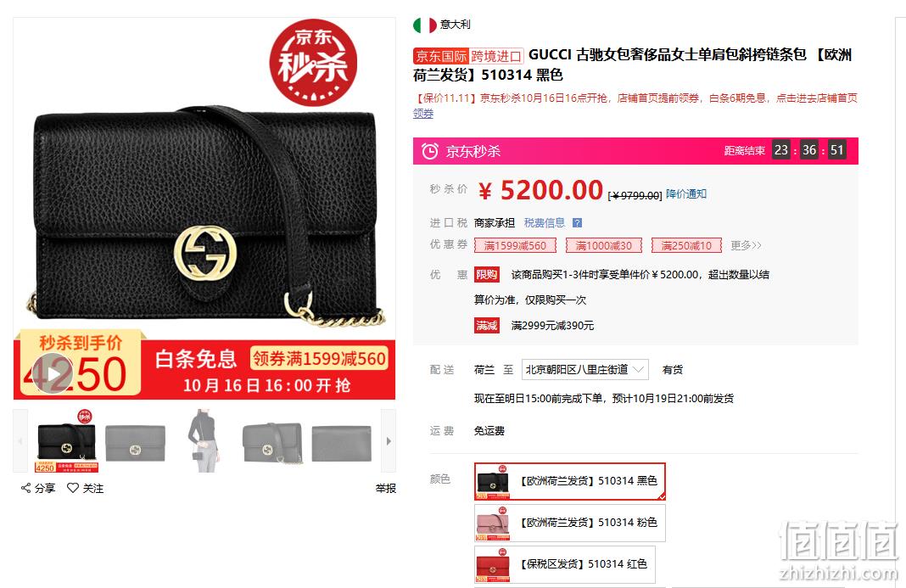
Task: Click the Italy flag icon
Action: coord(425,25)
